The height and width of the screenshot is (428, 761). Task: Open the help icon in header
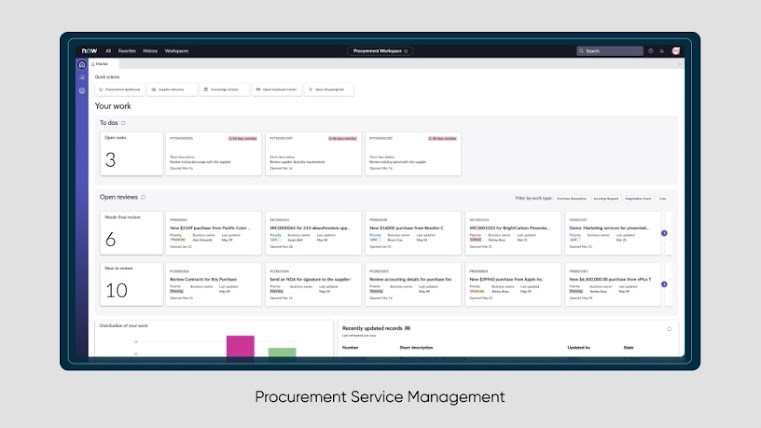click(x=651, y=50)
